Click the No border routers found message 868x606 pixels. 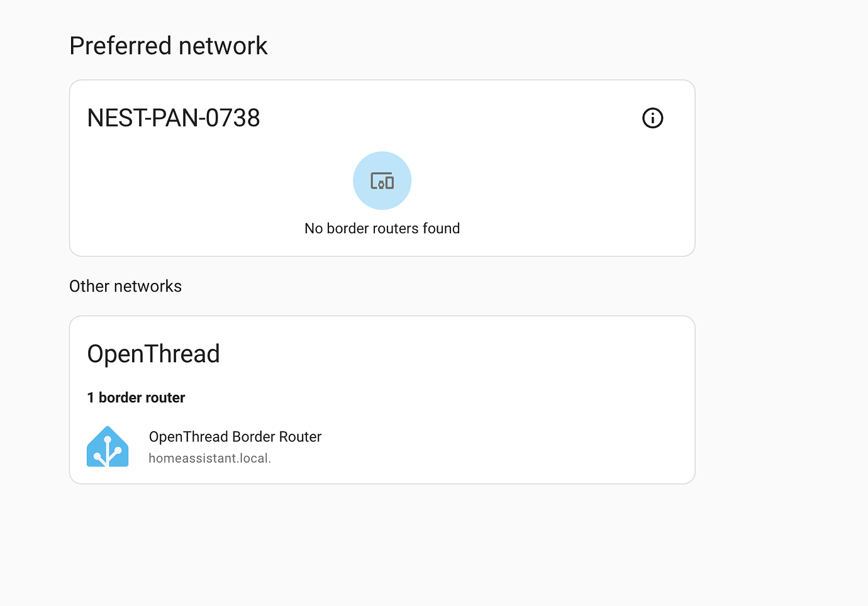coord(382,228)
